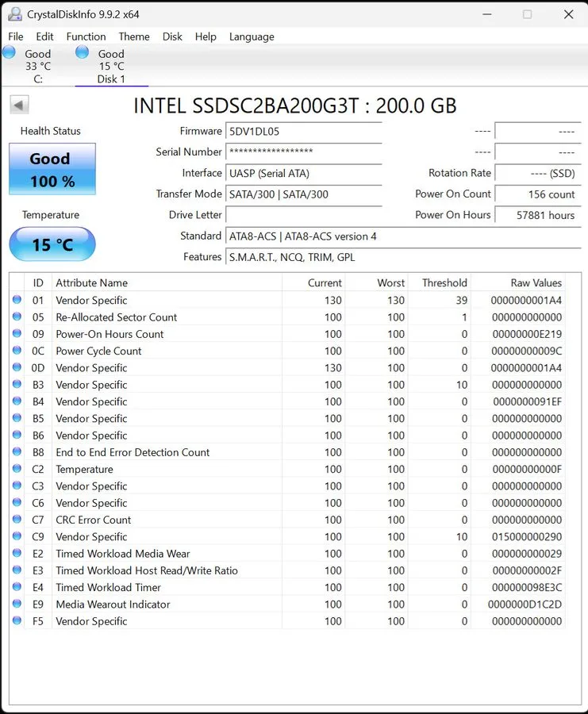This screenshot has width=588, height=714.
Task: Click the ID column header
Action: tap(38, 282)
